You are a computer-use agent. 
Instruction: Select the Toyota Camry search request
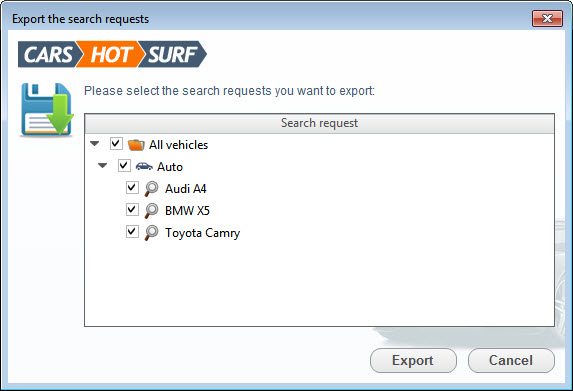(x=202, y=233)
